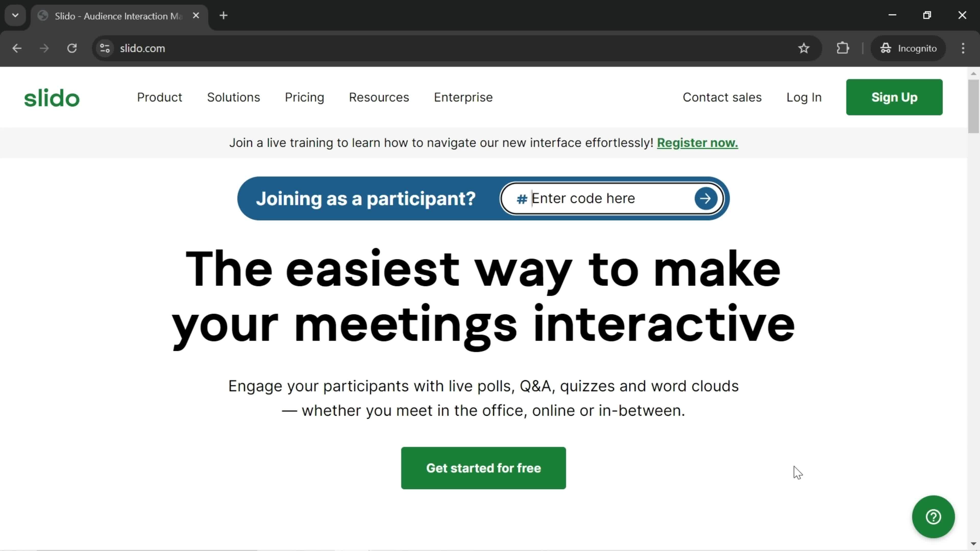Expand the Resources navigation dropdown
980x551 pixels.
378,97
